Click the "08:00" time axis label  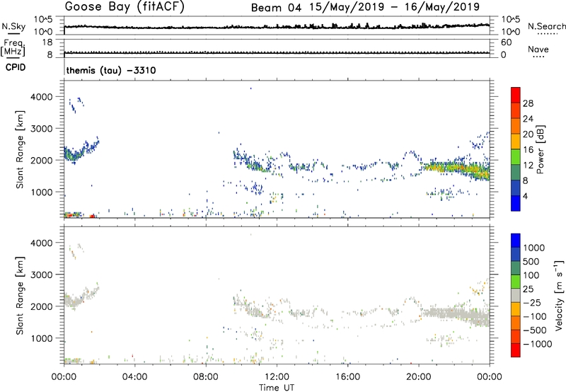(206, 377)
